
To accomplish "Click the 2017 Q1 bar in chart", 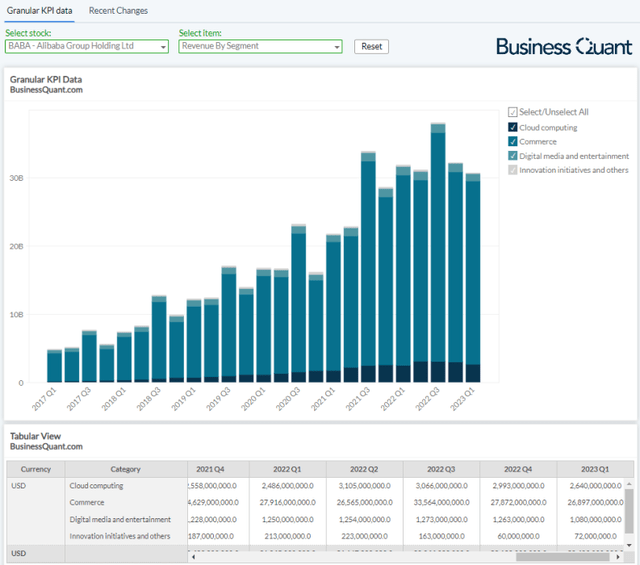I will coord(54,366).
